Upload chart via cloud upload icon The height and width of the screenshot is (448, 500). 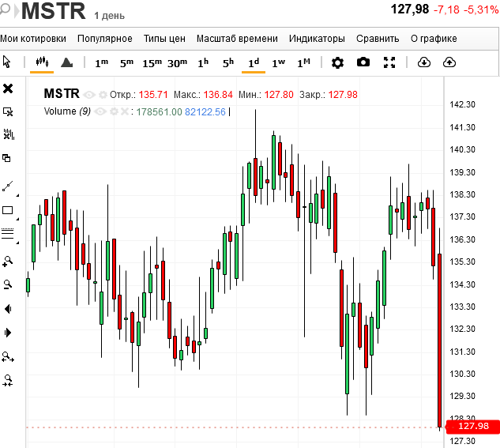pyautogui.click(x=449, y=62)
